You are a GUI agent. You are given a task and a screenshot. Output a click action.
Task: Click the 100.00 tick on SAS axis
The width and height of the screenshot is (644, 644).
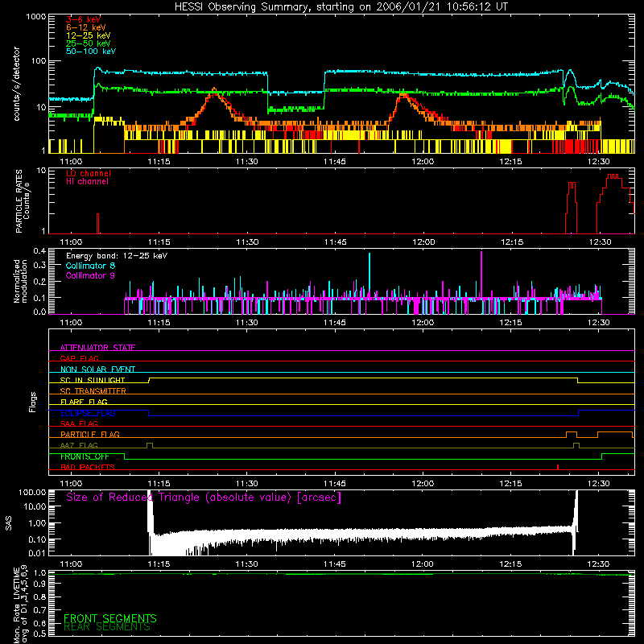pyautogui.click(x=32, y=492)
